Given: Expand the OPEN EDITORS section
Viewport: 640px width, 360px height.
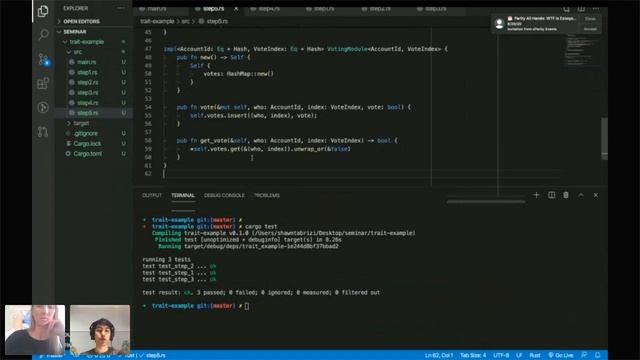Looking at the screenshot, I should pos(81,21).
